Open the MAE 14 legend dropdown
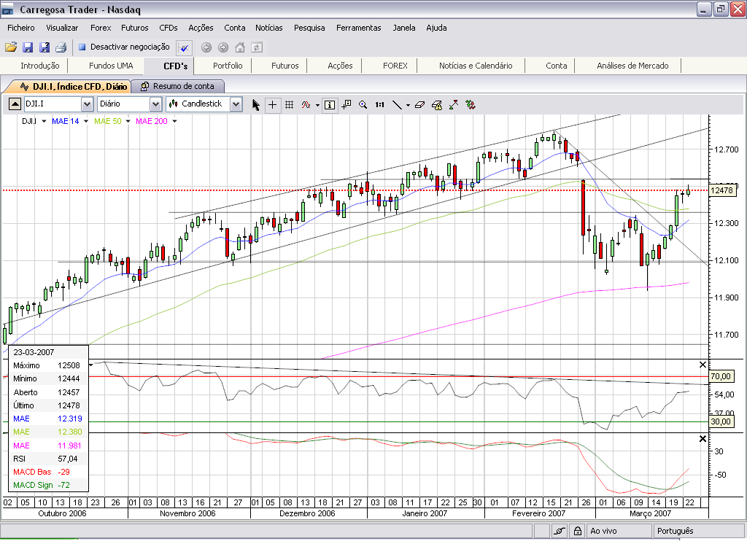This screenshot has width=747, height=560. coord(86,122)
